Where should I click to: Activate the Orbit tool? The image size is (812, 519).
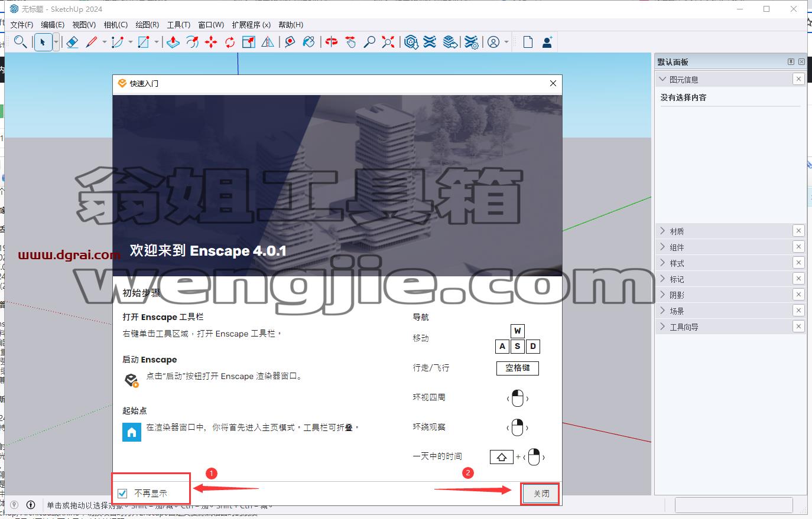(x=332, y=42)
